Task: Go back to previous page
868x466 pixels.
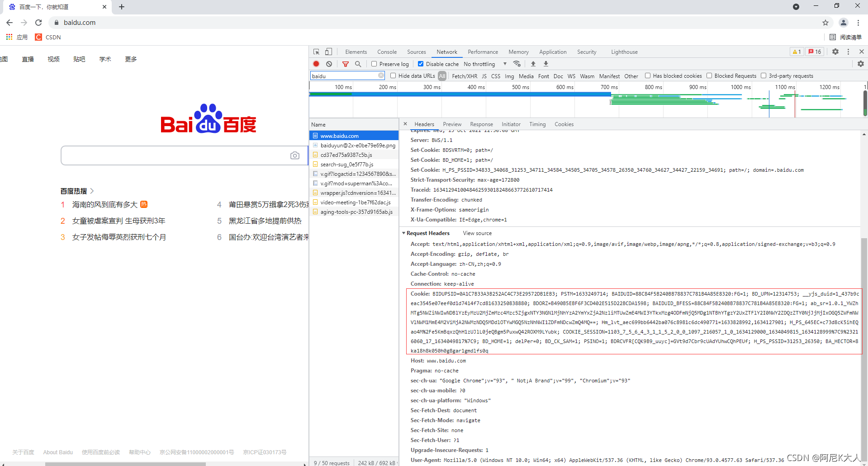Action: tap(9, 23)
